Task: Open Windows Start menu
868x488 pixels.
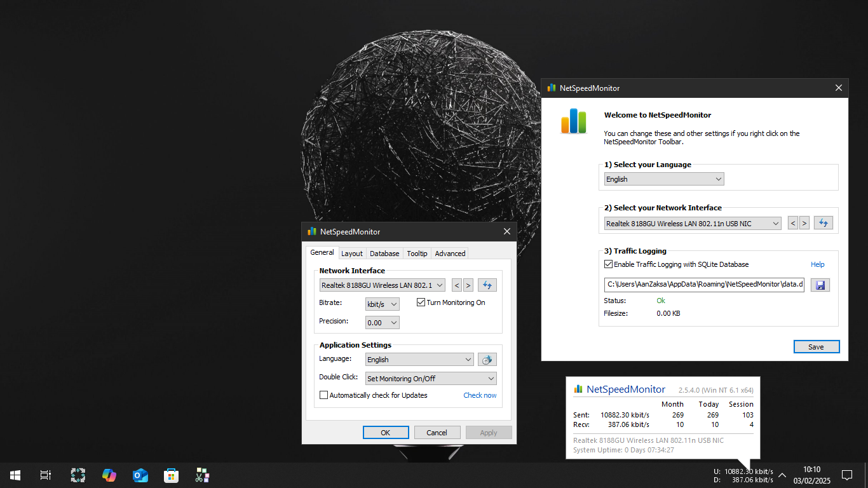Action: [15, 475]
